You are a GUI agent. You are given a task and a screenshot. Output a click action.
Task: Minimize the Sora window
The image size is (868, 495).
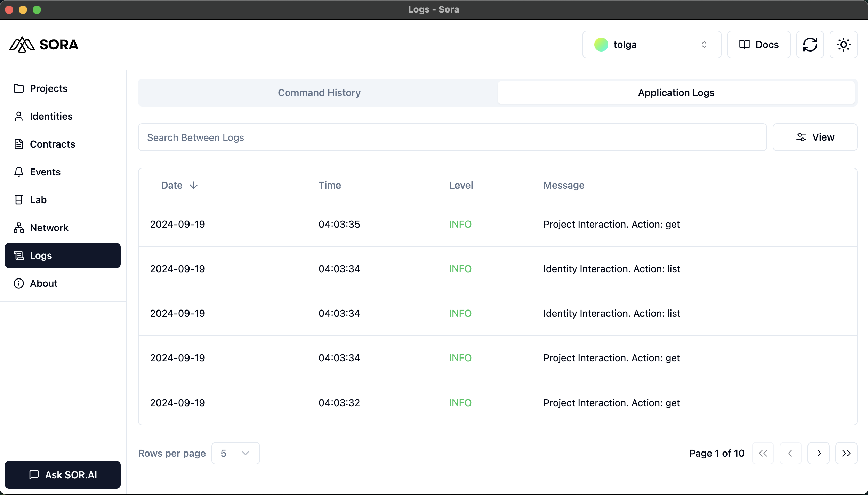[x=23, y=10]
